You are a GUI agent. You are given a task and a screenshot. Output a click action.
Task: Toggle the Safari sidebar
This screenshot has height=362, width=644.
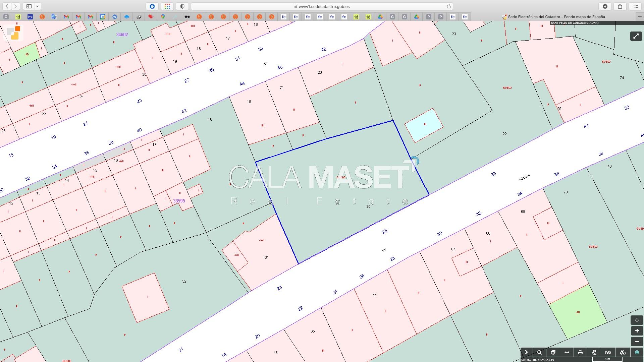(x=29, y=6)
